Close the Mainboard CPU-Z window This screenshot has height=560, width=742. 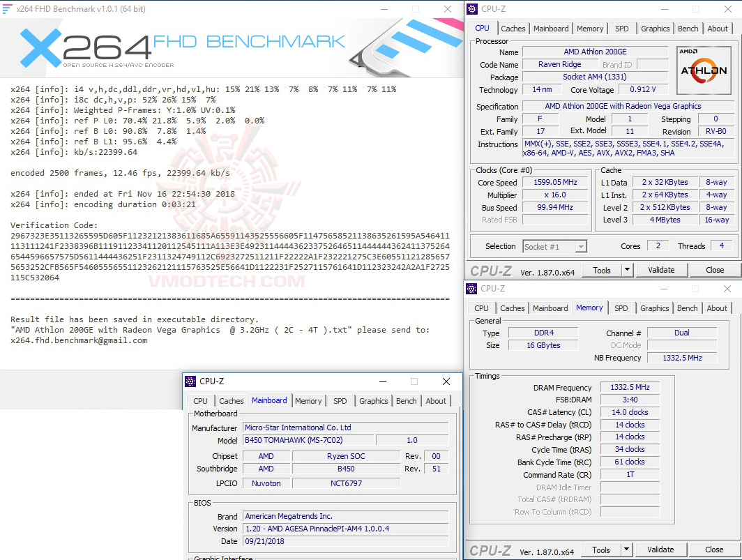coord(446,381)
